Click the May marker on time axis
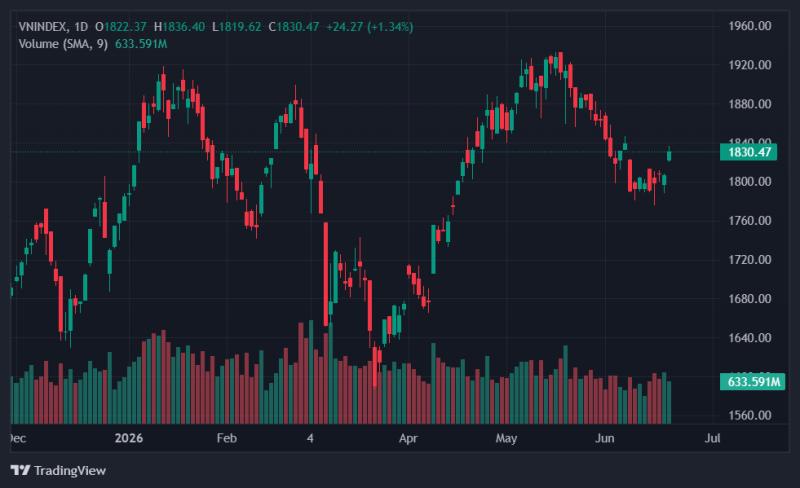Screen dimensions: 800x488 (x=506, y=438)
